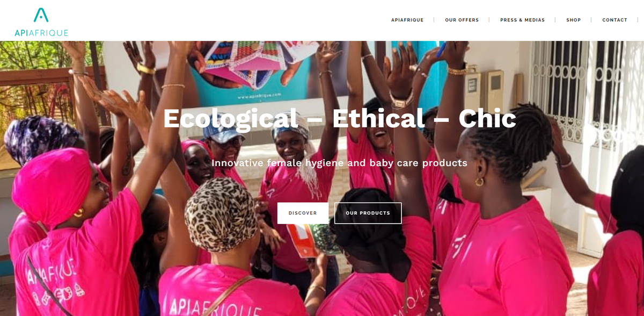Click the separator between SHOP and CONTACT
Viewport: 644px width, 316px height.
(591, 20)
